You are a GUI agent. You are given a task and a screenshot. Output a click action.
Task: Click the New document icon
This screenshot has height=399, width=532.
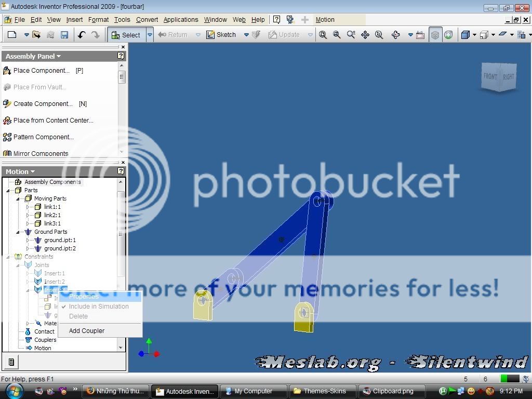[12, 35]
